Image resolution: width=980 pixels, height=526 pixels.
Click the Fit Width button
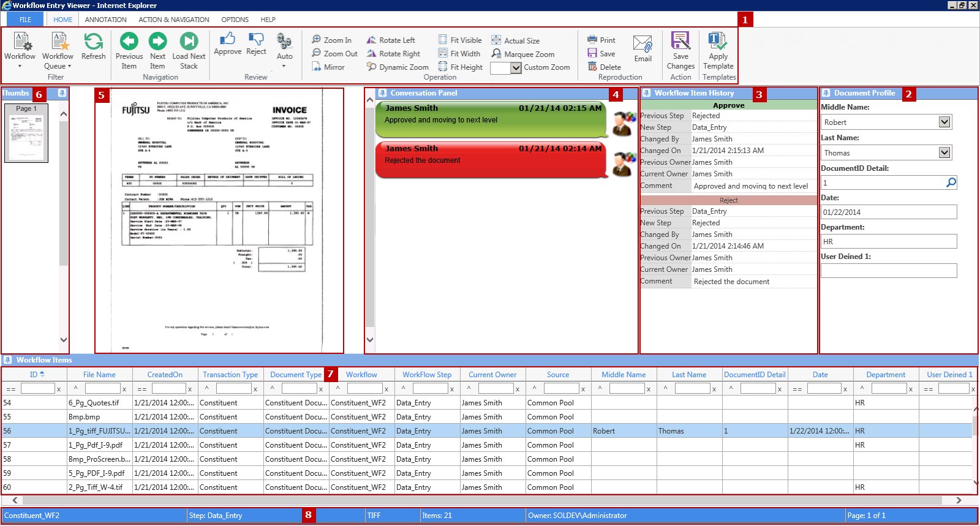point(459,54)
